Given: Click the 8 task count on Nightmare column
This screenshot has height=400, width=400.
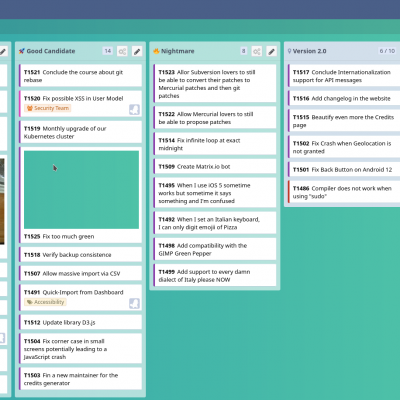Looking at the screenshot, I should [243, 51].
